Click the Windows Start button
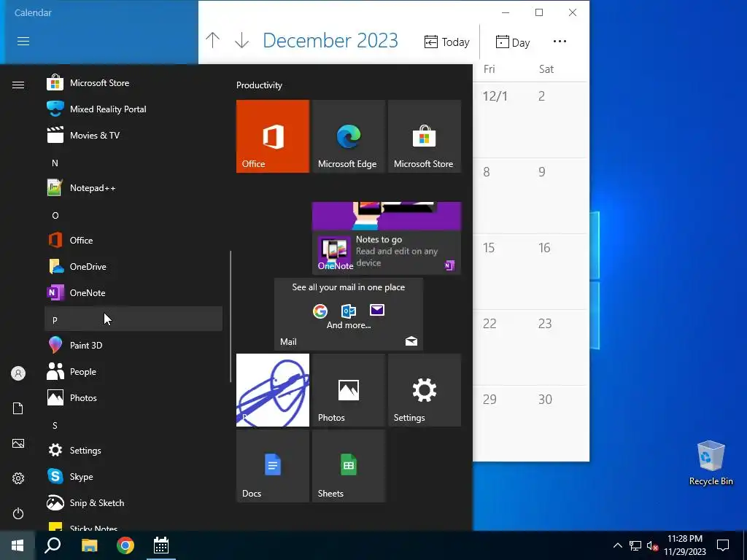Viewport: 747px width, 560px height. click(18, 545)
